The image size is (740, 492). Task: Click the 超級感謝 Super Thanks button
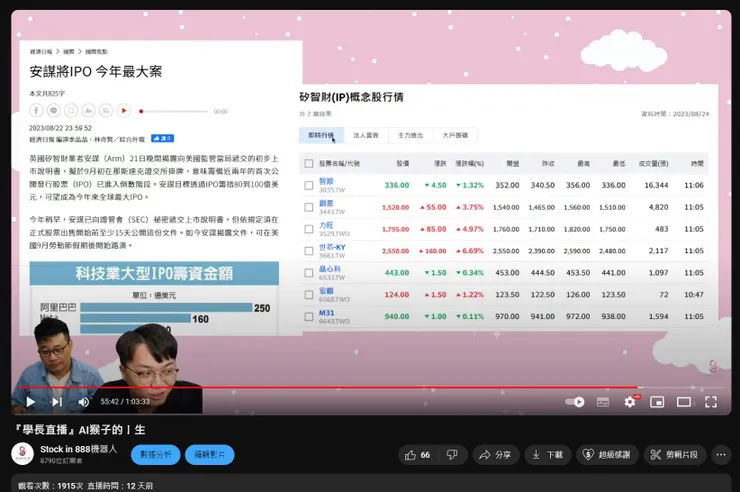tap(607, 455)
